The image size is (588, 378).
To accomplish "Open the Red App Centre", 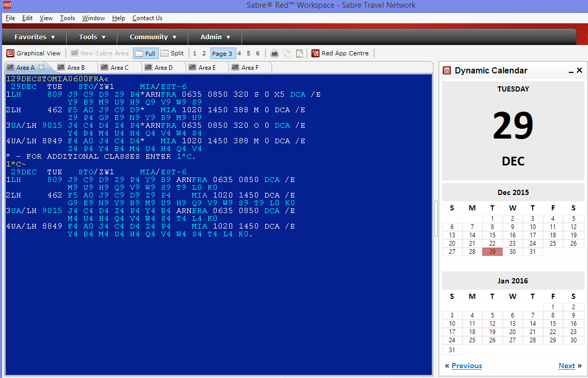I will coord(340,53).
